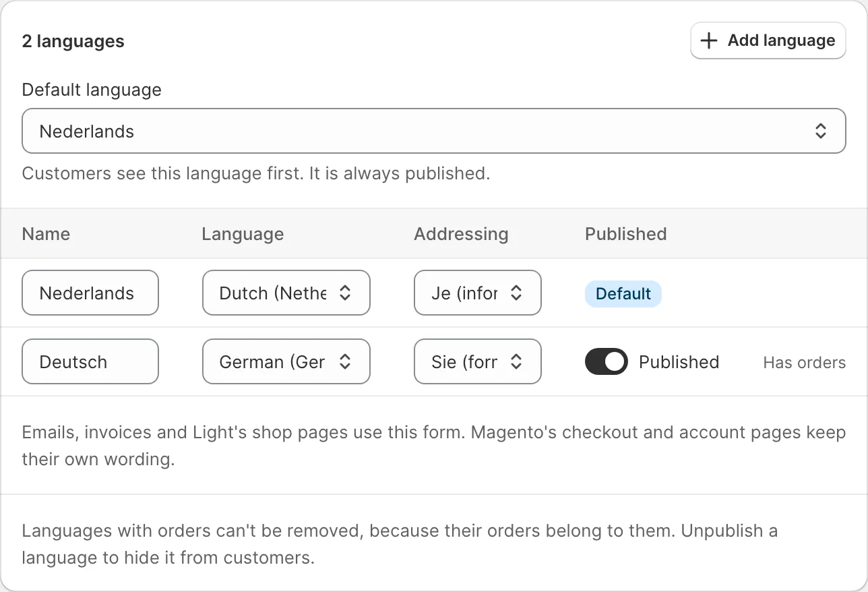Click the Language column header
Screen dimensions: 868x592
coord(243,234)
